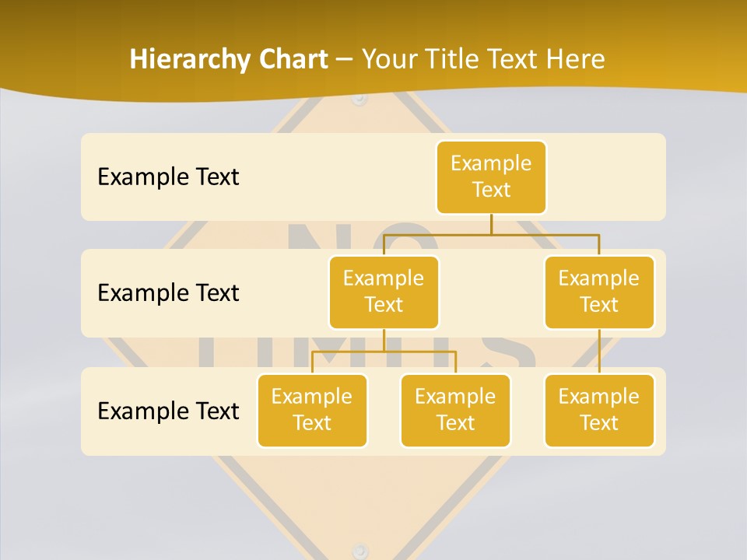Viewport: 747px width, 560px height.
Task: Select the "Your Title Text Here" placeholder
Action: click(483, 59)
